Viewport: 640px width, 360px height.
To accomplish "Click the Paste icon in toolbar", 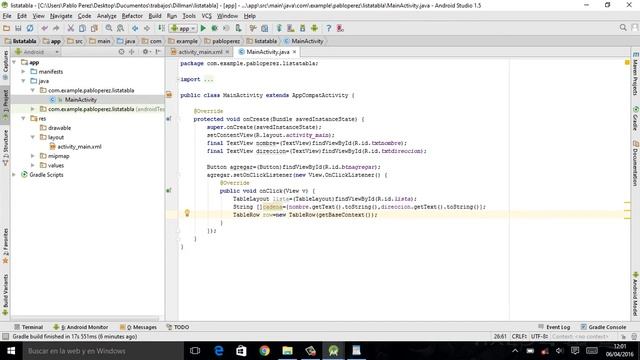I will (94, 28).
